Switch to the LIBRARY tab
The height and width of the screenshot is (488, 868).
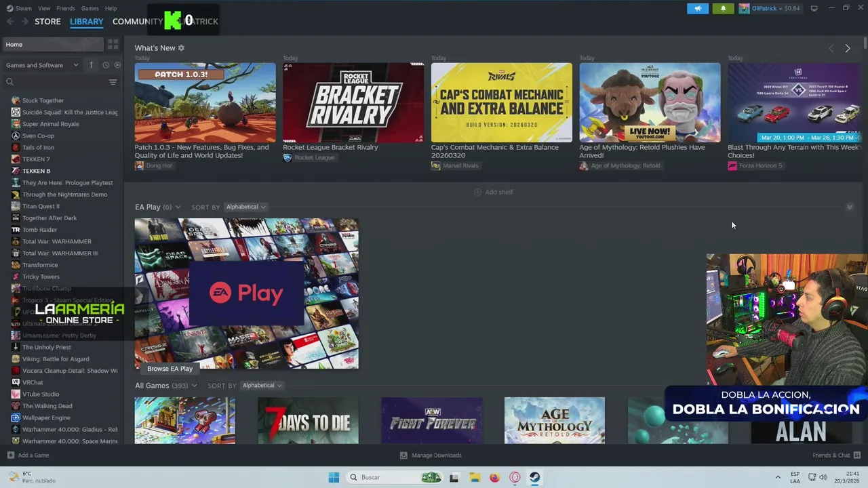86,22
